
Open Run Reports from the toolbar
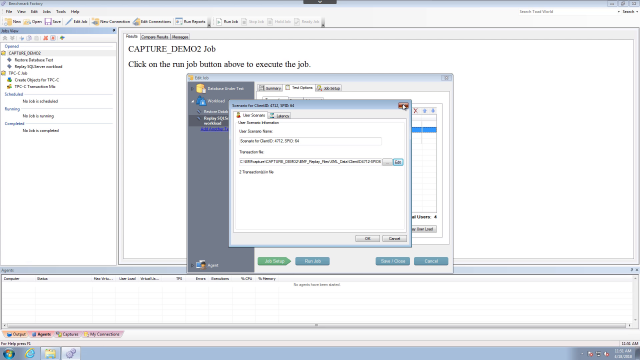[190, 22]
